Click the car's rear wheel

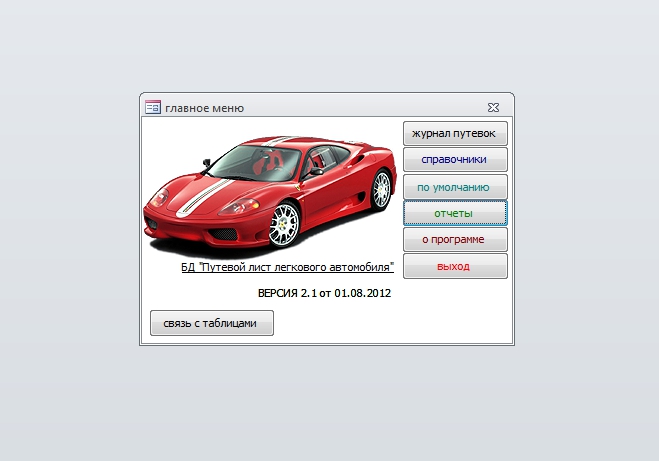380,189
